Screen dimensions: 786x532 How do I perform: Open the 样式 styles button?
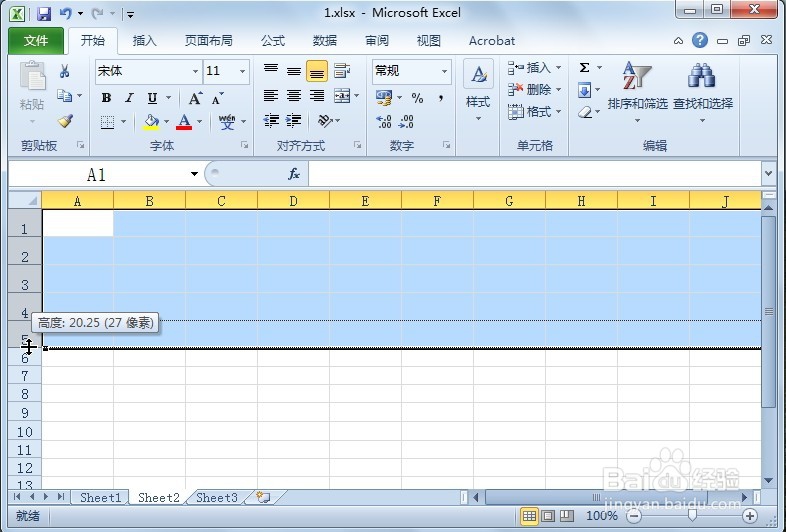click(478, 90)
